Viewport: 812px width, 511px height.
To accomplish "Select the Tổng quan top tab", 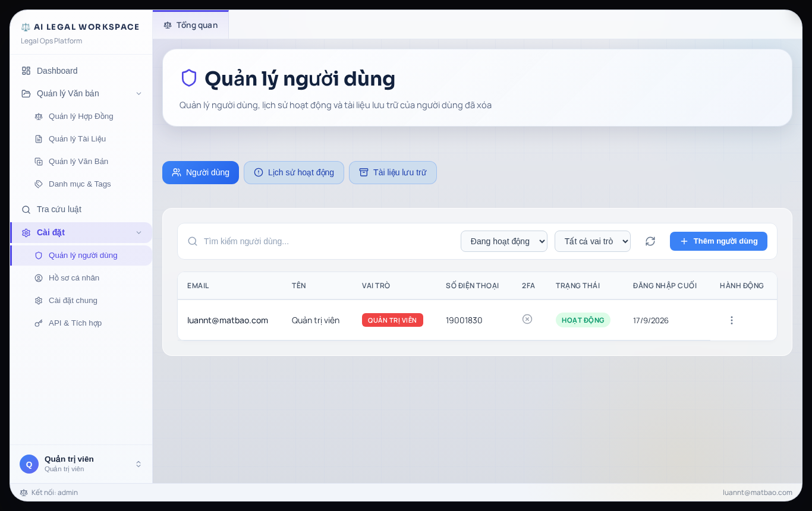I will pos(190,25).
